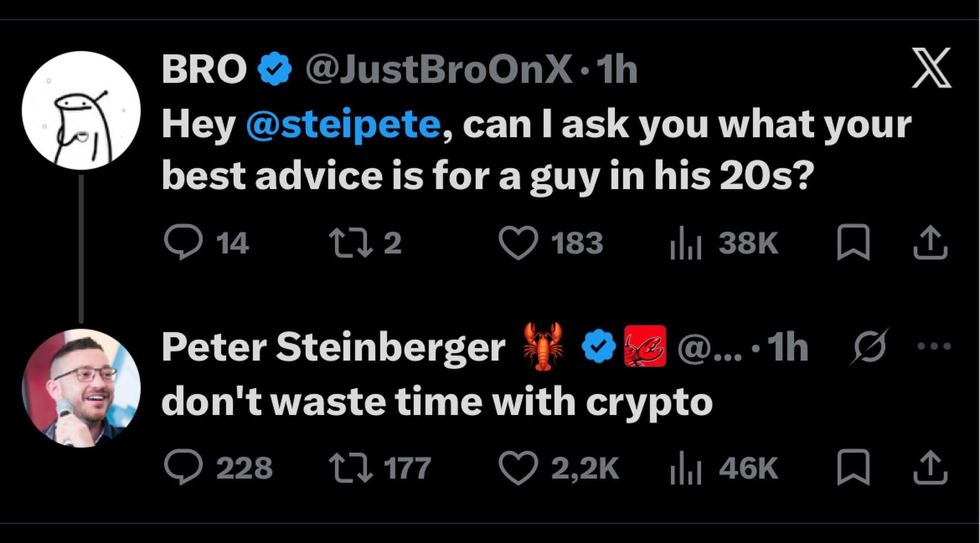Repost Peter Steinberger's crypto tweet
980x543 pixels.
[x=350, y=468]
